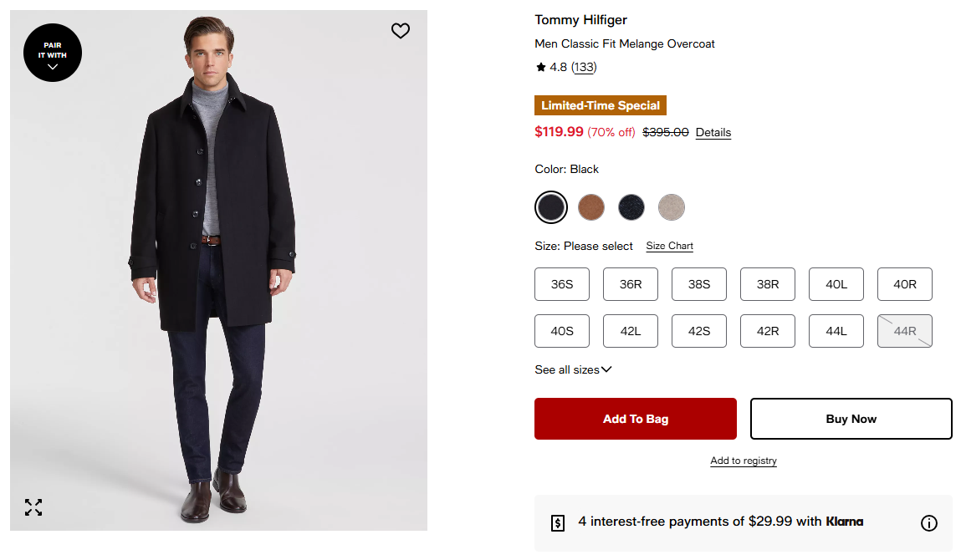Click Add To Bag button

click(636, 419)
